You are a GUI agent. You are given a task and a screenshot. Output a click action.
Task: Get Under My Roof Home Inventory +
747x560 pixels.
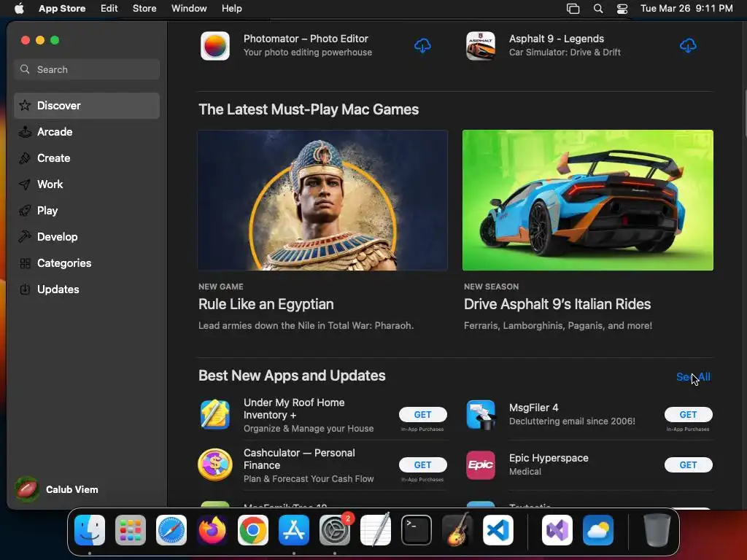[422, 415]
